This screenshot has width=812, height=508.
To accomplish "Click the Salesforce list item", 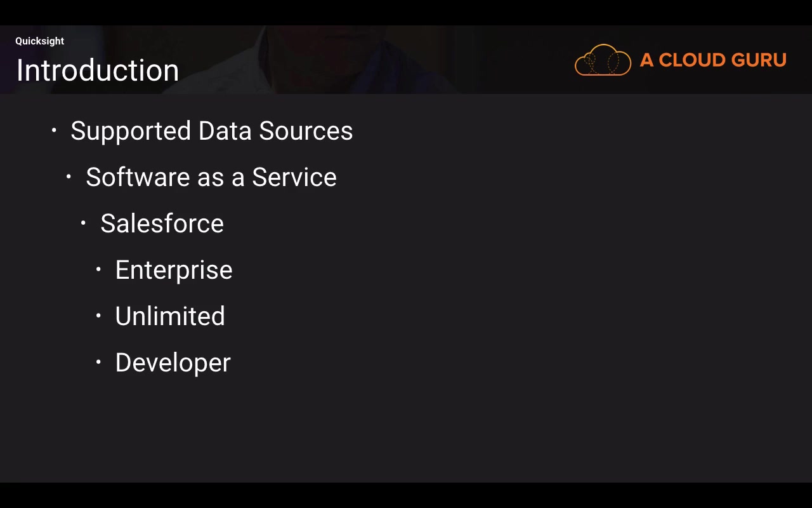I will (162, 224).
